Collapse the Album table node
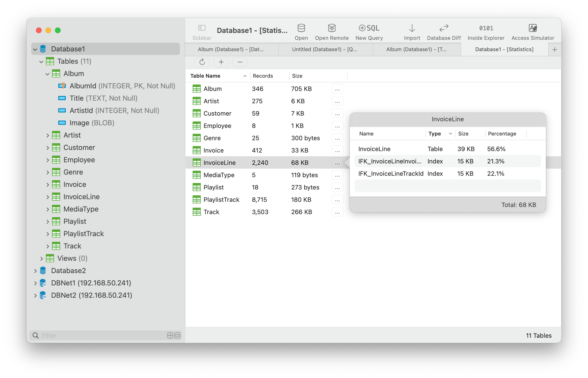Viewport: 588px width, 378px height. click(x=47, y=74)
